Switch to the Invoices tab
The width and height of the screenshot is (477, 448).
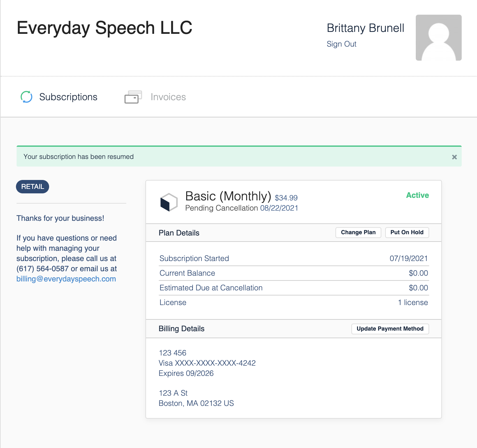(168, 97)
